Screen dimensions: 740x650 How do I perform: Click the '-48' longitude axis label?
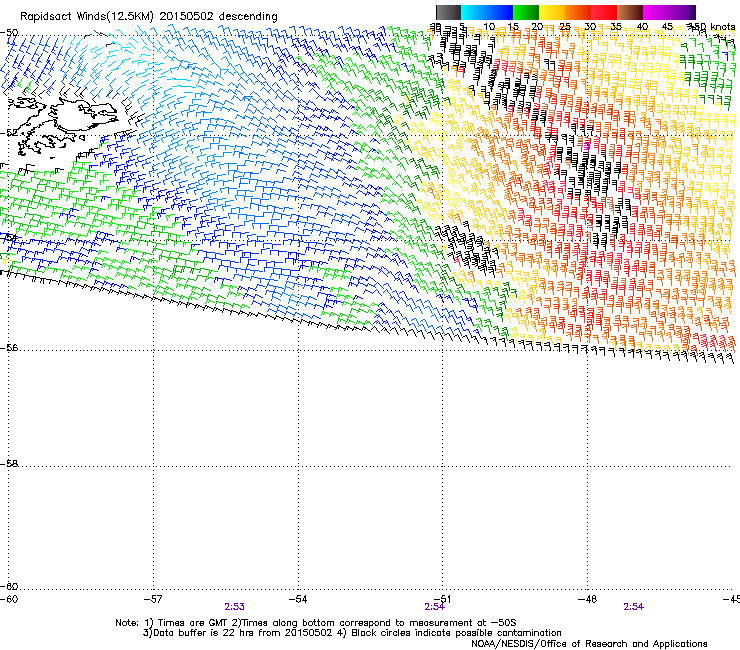tap(587, 599)
